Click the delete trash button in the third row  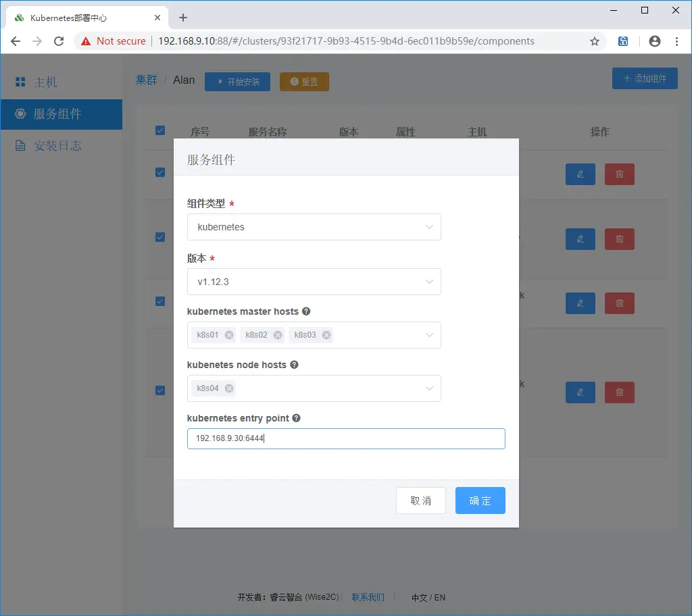tap(619, 303)
